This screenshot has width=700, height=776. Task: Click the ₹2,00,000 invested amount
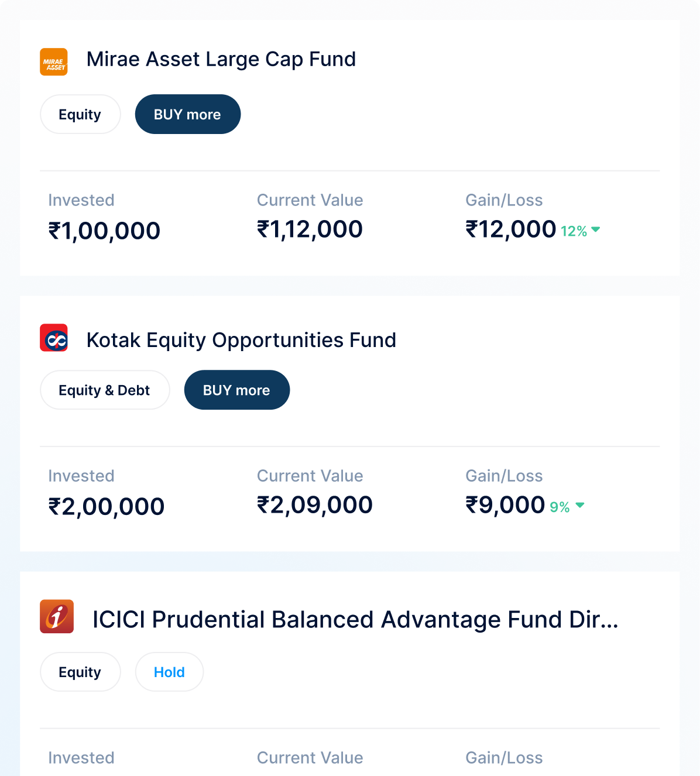(106, 506)
